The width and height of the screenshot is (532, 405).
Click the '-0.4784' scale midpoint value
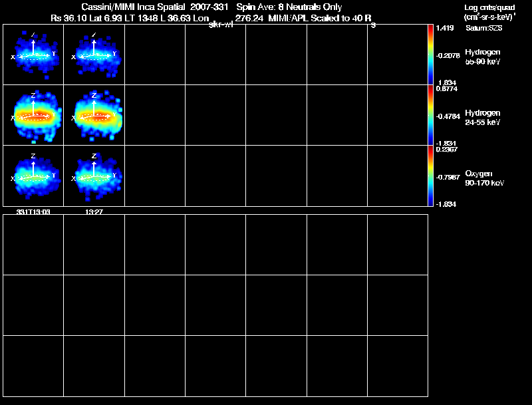pyautogui.click(x=448, y=116)
